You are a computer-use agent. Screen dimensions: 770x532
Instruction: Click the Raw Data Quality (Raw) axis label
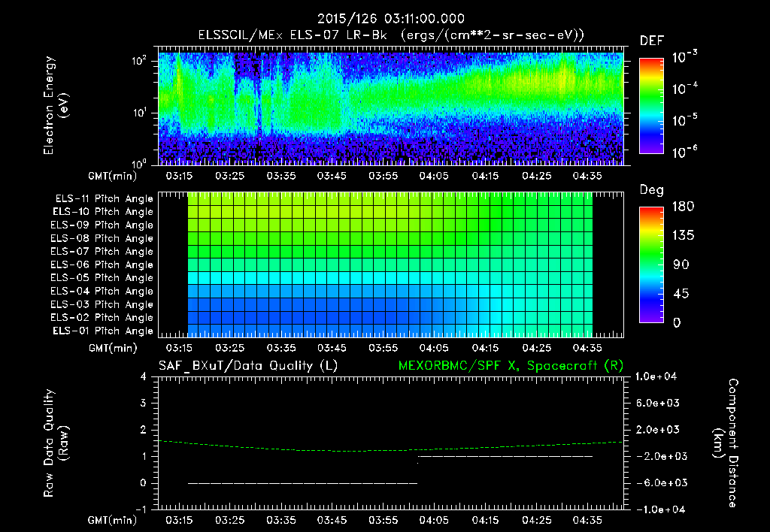(56, 443)
